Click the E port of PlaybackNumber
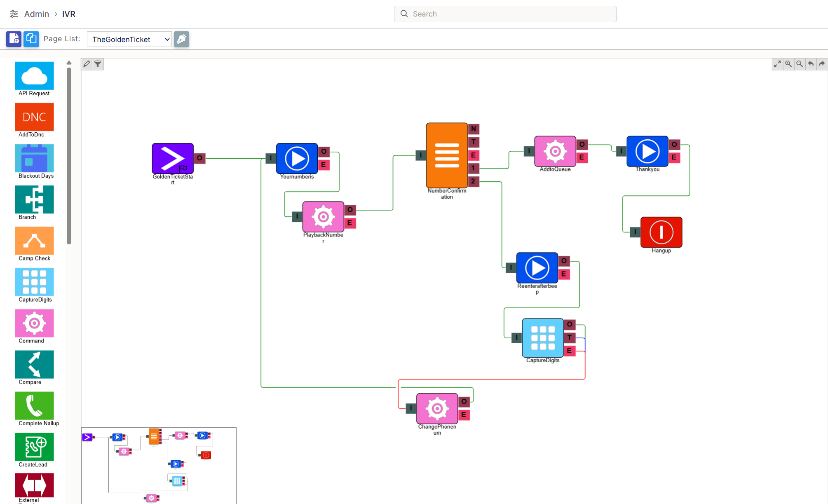828x504 pixels. (x=350, y=223)
